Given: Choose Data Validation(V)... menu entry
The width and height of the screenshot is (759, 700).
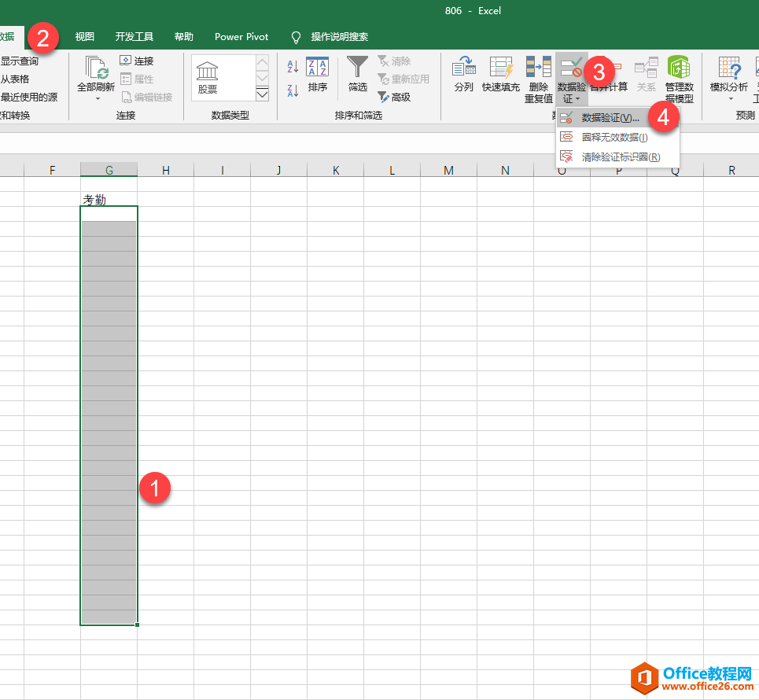Looking at the screenshot, I should click(x=617, y=118).
